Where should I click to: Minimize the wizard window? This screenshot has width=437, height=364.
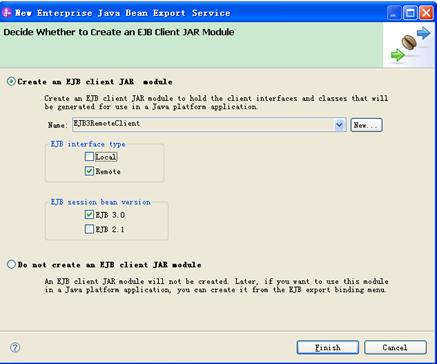394,13
